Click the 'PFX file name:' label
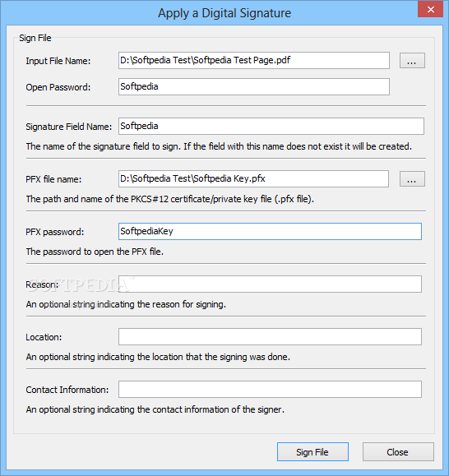449x476 pixels. point(53,179)
